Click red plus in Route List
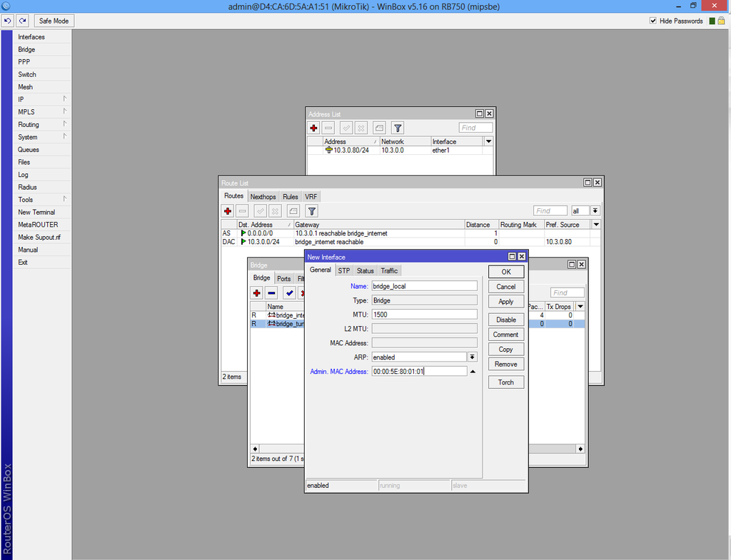731x560 pixels. tap(228, 211)
